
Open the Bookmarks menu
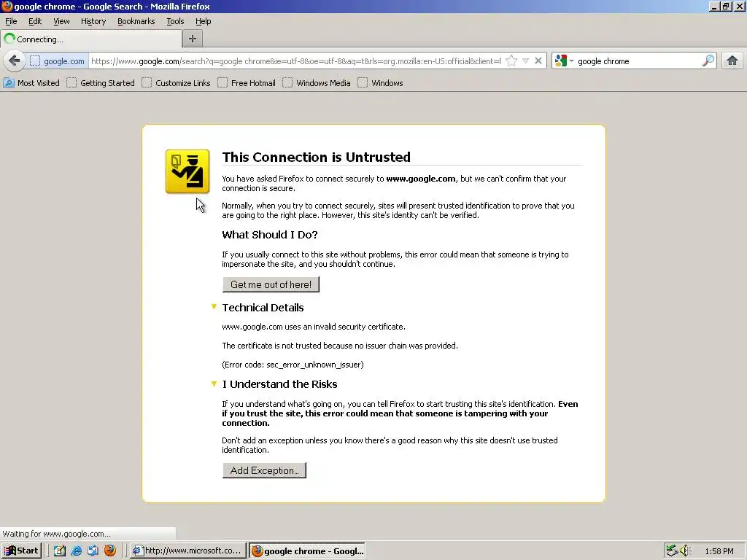coord(136,21)
